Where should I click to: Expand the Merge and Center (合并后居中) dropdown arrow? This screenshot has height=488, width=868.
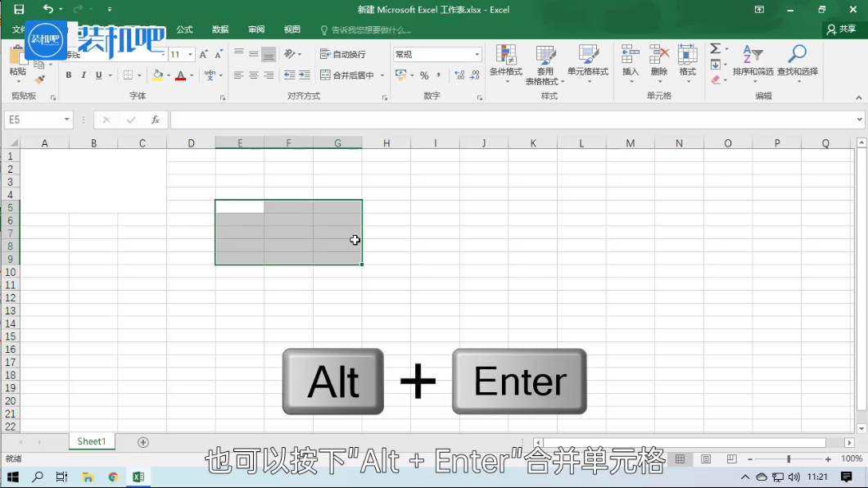pyautogui.click(x=382, y=75)
